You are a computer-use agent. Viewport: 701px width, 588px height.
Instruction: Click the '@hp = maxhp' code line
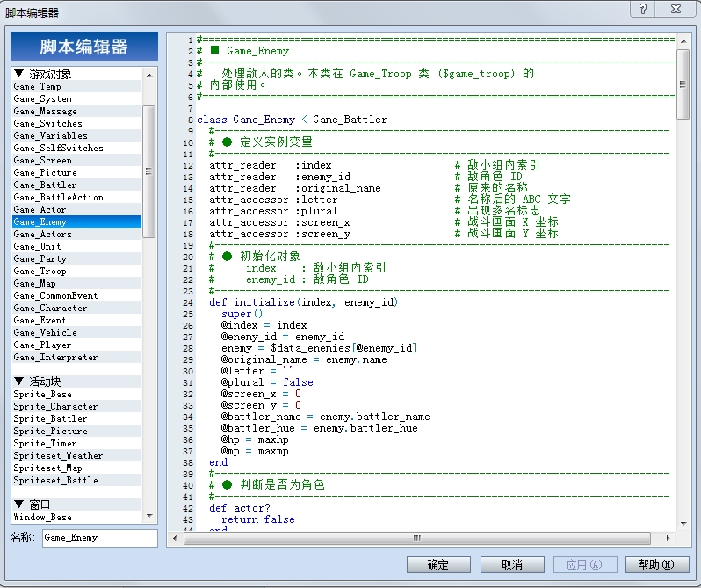[255, 439]
